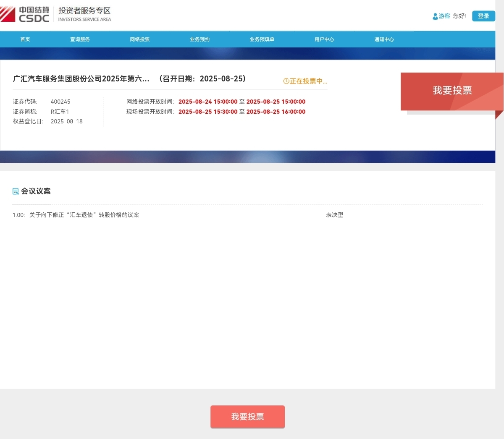Click the online voting start time 2025-08-24 15:00:00
The height and width of the screenshot is (439, 504).
[x=208, y=102]
